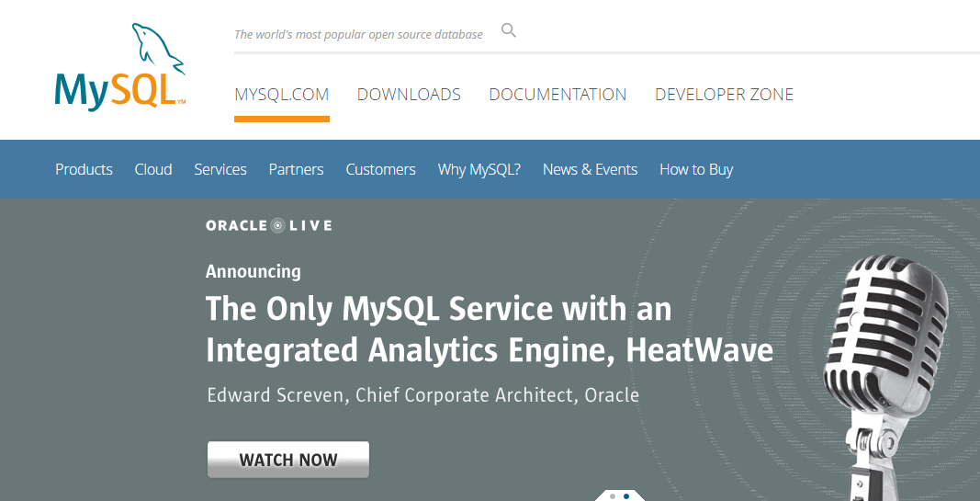Open the Products menu

84,169
